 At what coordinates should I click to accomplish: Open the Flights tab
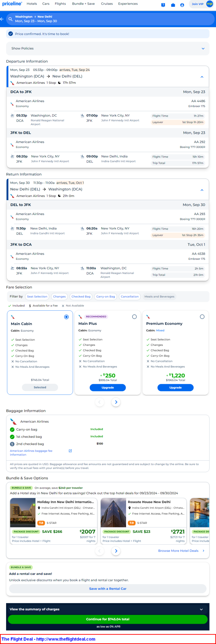click(x=60, y=4)
